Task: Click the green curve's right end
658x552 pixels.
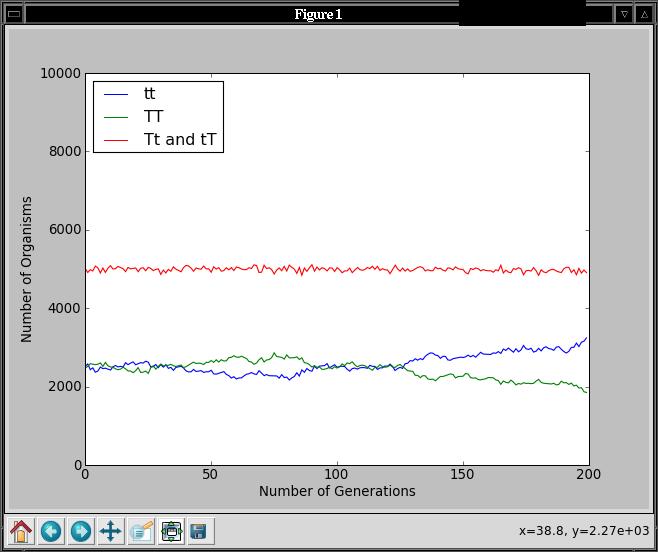Action: pyautogui.click(x=586, y=392)
